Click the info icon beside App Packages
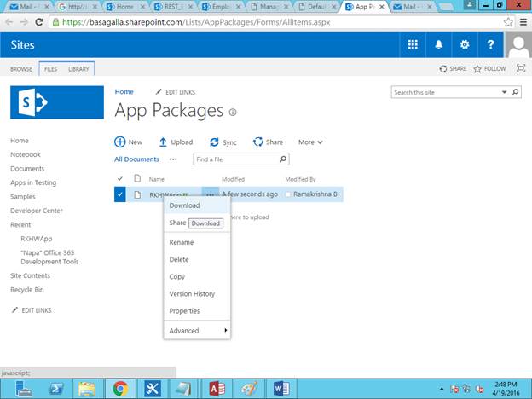Screen dimensions: 532x399 click(x=233, y=113)
